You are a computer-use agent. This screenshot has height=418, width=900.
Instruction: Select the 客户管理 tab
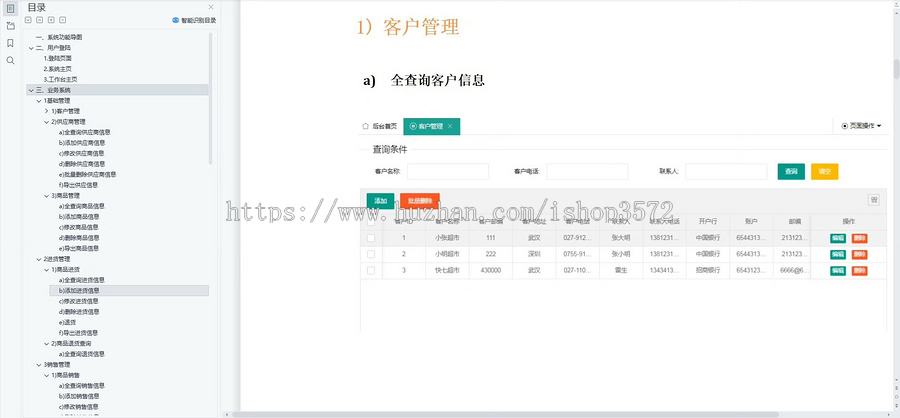click(431, 126)
